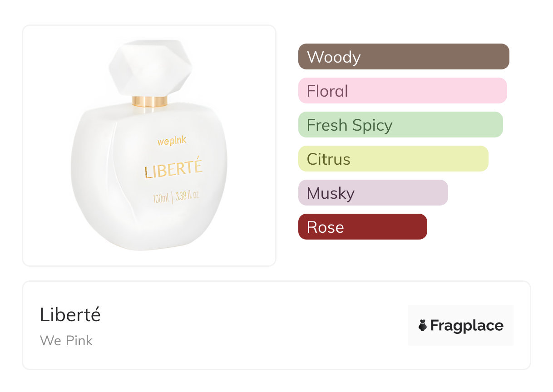This screenshot has width=553, height=392.
Task: Click the dark red Rose accord bar
Action: pos(362,227)
